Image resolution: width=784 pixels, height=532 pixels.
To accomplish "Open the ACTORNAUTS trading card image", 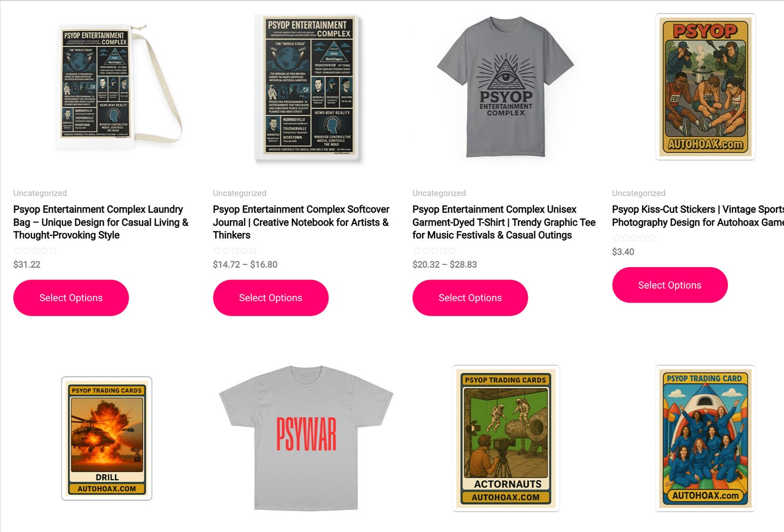I will pyautogui.click(x=506, y=438).
